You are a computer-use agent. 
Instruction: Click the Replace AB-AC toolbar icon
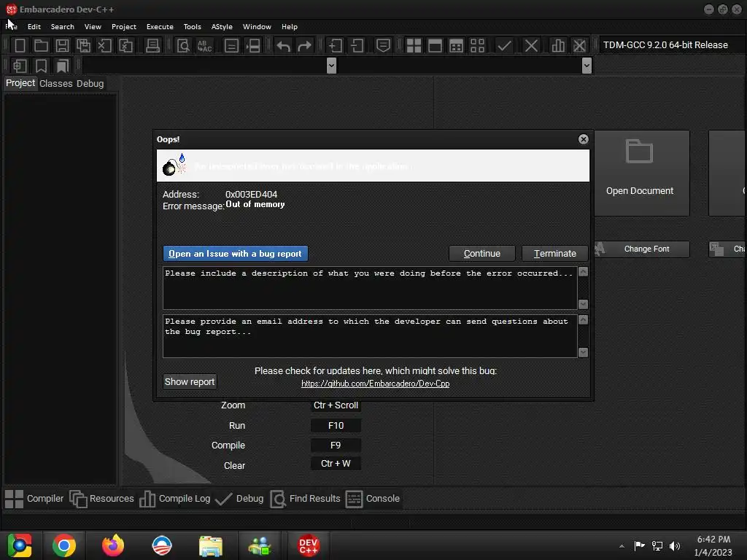(x=204, y=46)
